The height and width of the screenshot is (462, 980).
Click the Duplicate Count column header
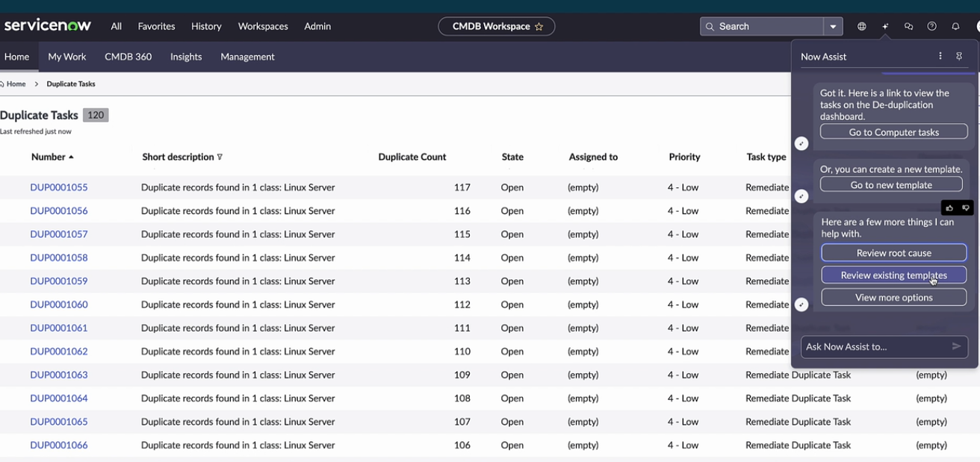click(x=412, y=157)
